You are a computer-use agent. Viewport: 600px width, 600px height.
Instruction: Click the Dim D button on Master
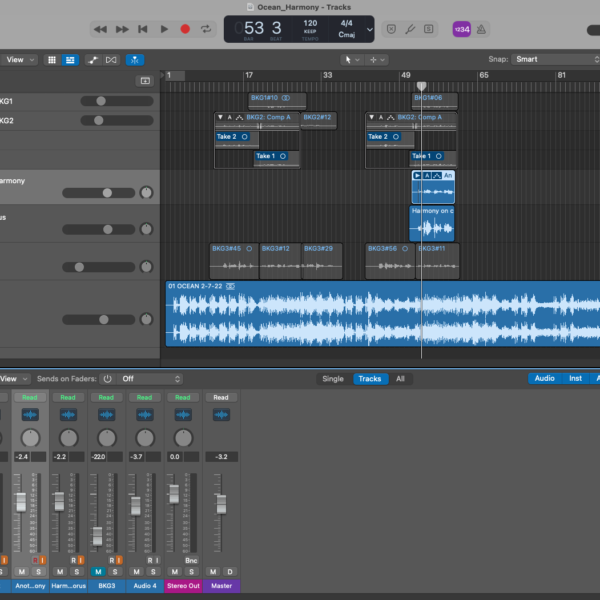(x=230, y=572)
